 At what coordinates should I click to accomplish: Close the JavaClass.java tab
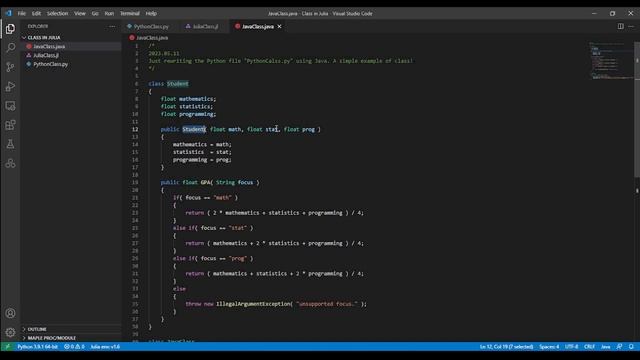click(280, 26)
